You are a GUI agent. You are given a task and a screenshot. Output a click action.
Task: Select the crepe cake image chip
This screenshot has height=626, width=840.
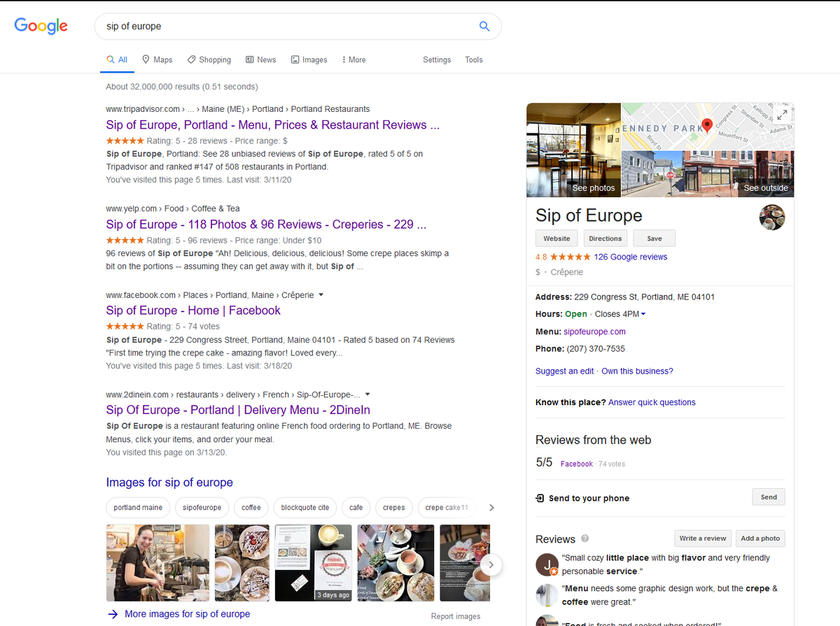click(447, 507)
